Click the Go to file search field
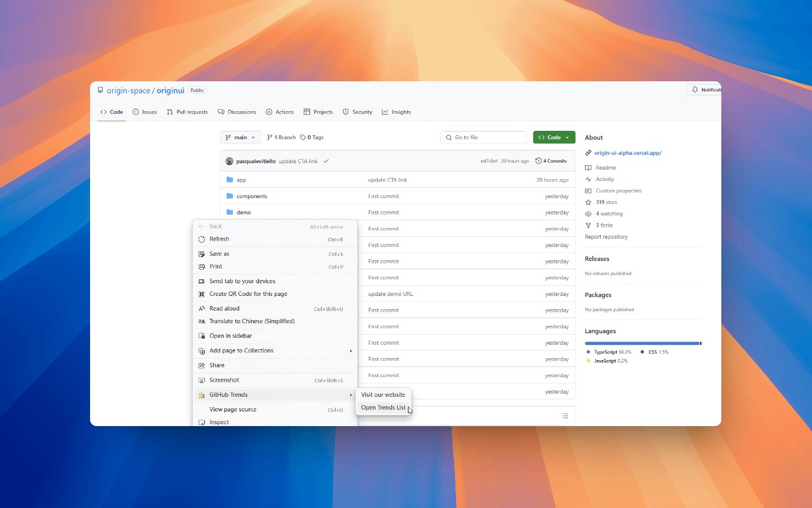The width and height of the screenshot is (812, 508). click(483, 137)
